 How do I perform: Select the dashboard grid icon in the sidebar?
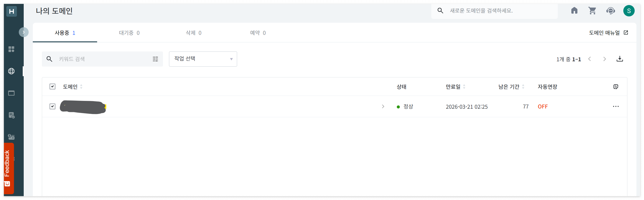11,49
